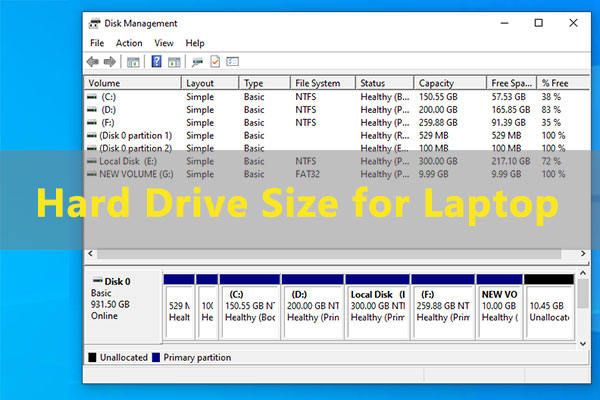Click capacity value 150.55 GB
Viewport: 600px width, 400px height.
[x=438, y=97]
